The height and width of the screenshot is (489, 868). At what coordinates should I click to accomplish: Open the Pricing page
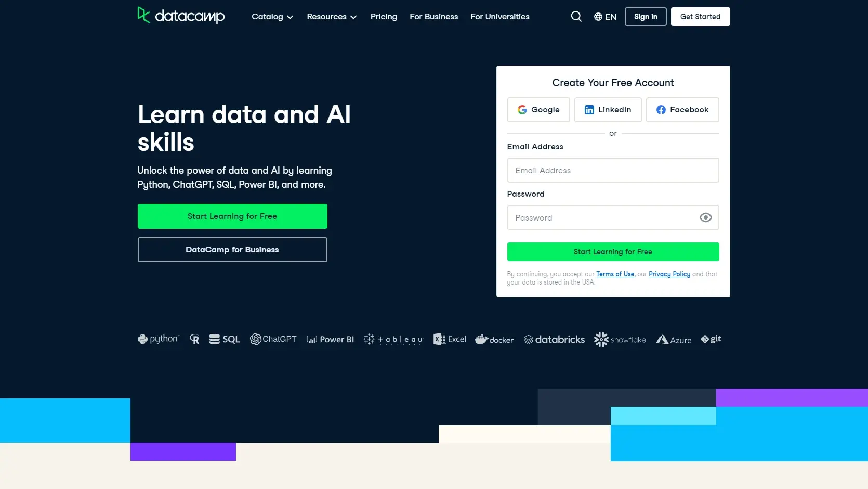(384, 17)
